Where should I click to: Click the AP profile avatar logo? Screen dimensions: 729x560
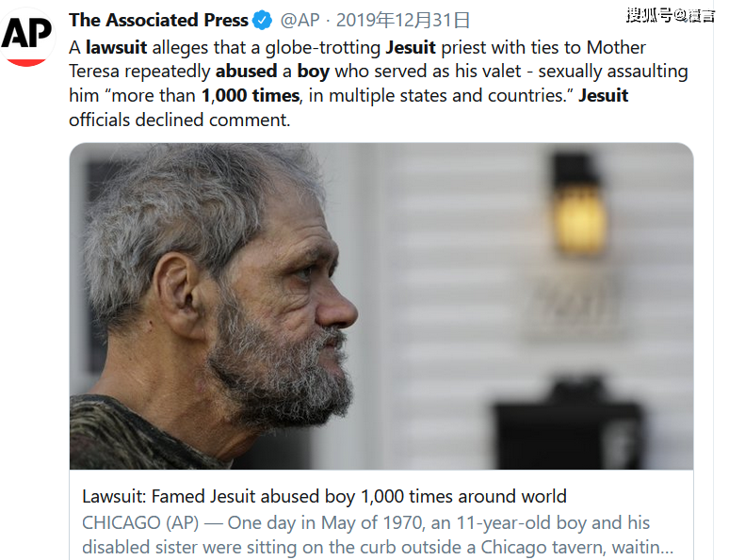(26, 37)
